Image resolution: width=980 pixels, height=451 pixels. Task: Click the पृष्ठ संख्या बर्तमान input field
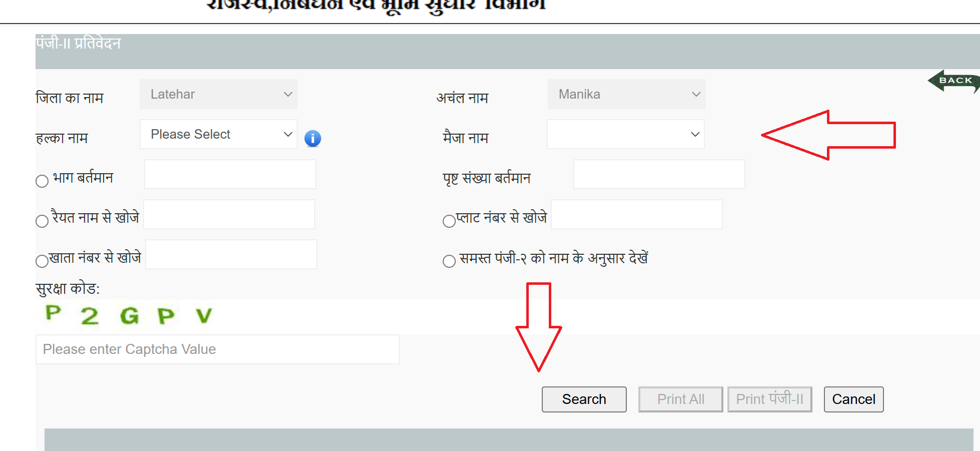(658, 174)
